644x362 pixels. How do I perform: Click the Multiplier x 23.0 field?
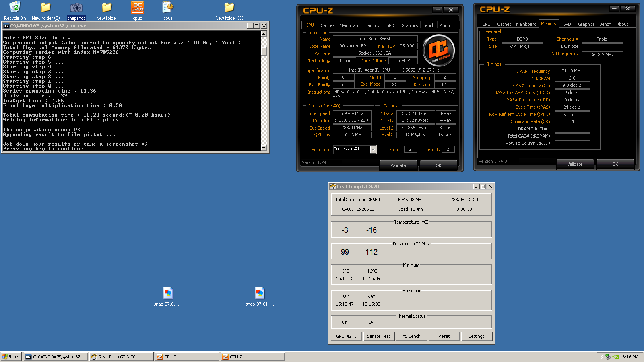click(x=352, y=121)
